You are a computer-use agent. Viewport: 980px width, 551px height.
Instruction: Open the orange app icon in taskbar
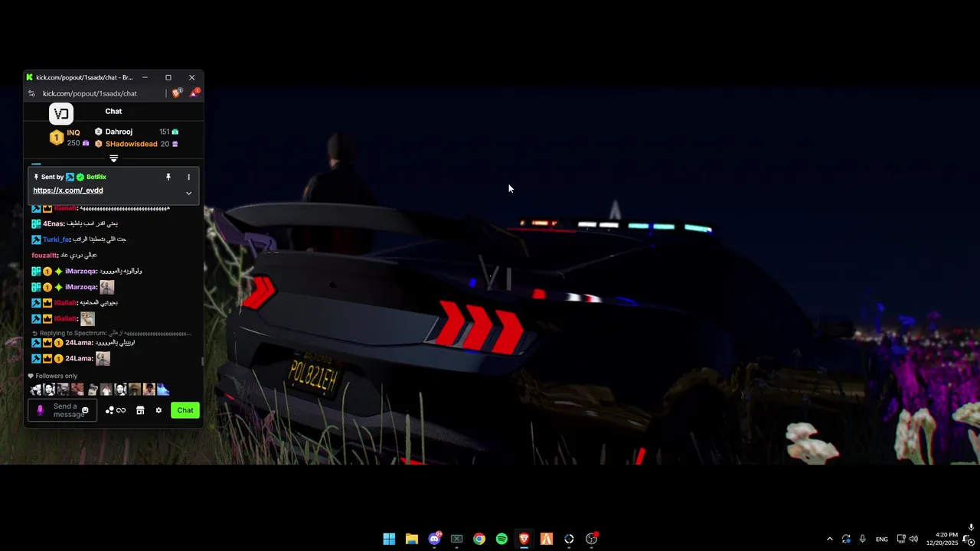pyautogui.click(x=547, y=539)
